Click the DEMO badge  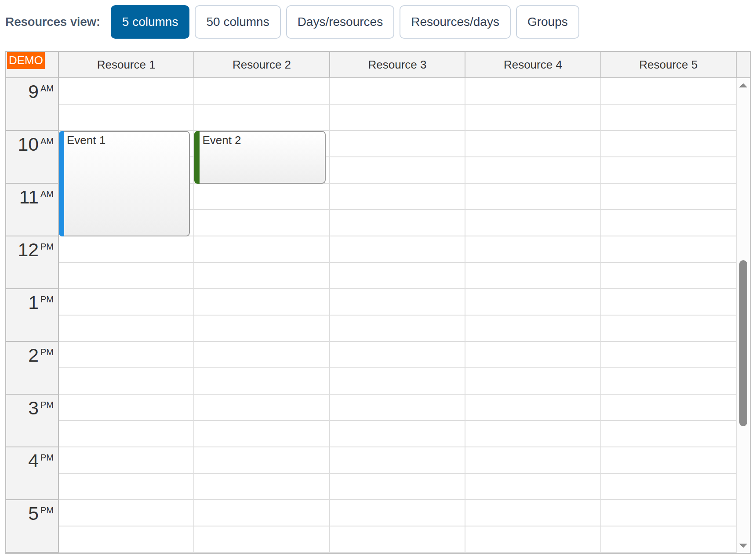pos(26,60)
